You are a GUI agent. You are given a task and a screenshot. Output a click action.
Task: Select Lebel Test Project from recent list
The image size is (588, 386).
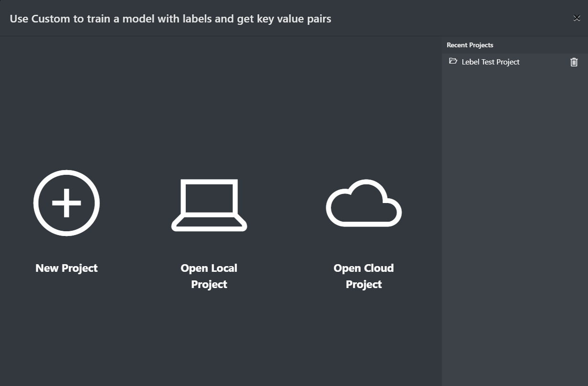[x=491, y=62]
